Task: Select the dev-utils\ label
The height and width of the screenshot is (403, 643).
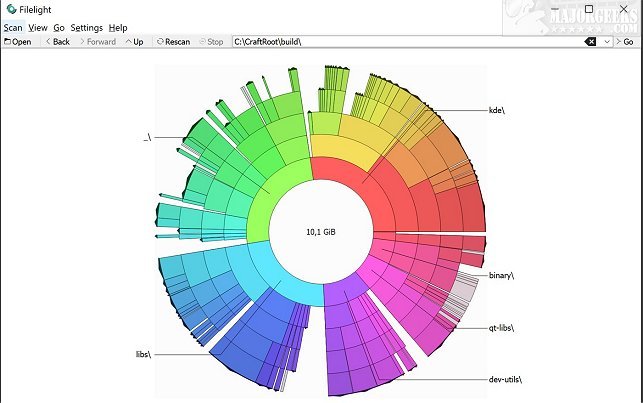Action: pos(505,380)
